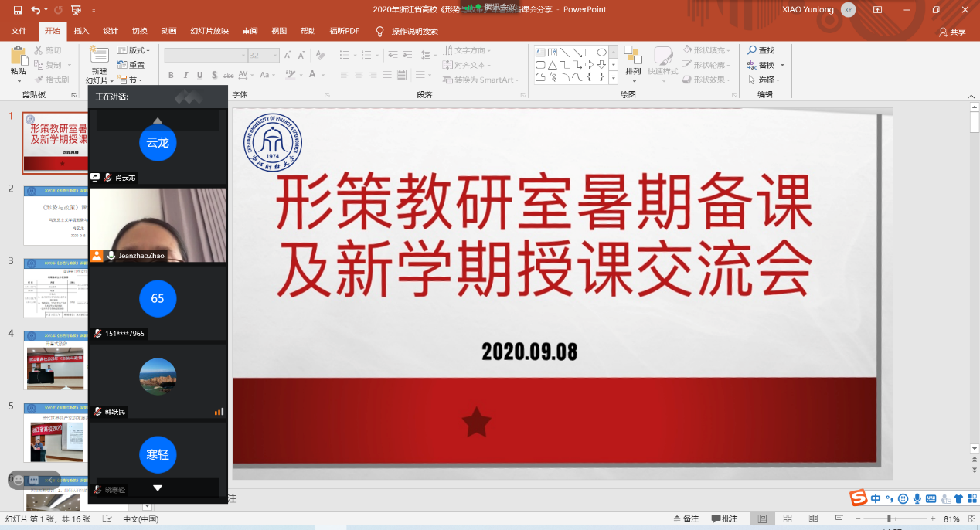Open the 选择 select dropdown

(765, 80)
